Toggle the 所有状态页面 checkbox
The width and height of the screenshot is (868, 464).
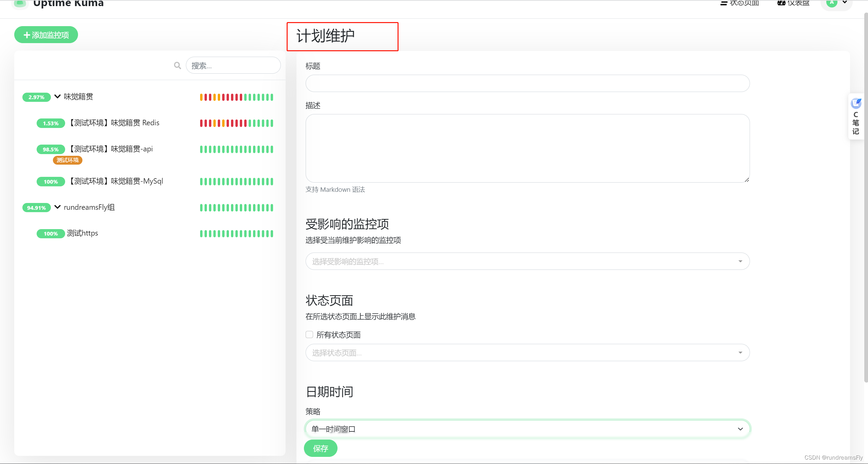309,335
